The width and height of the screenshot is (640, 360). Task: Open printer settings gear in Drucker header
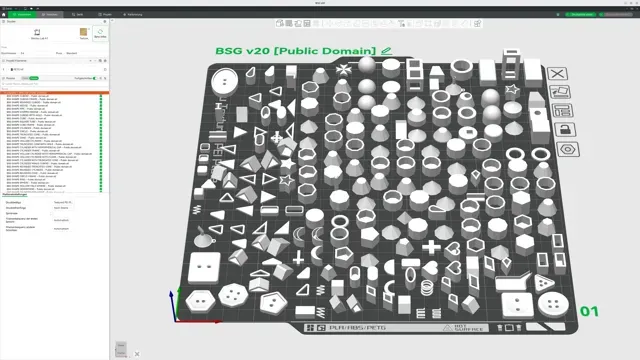point(104,22)
